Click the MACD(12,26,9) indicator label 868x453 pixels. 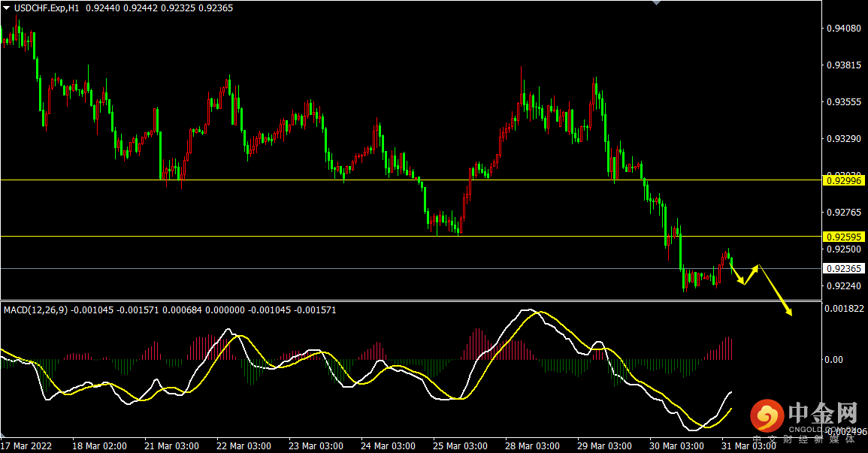[35, 310]
